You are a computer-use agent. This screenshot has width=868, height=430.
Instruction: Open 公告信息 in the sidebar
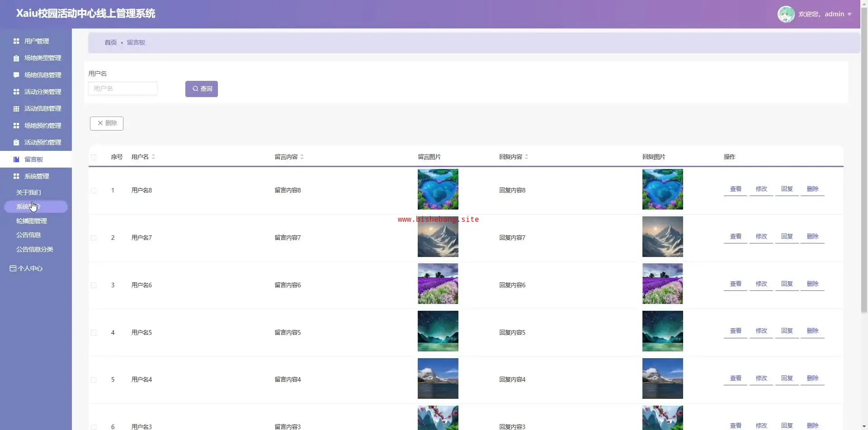coord(28,235)
